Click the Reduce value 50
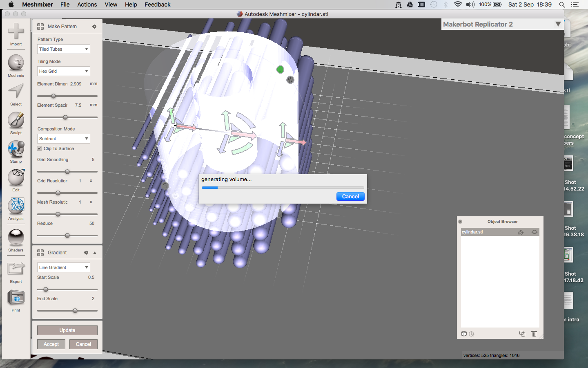 [92, 223]
